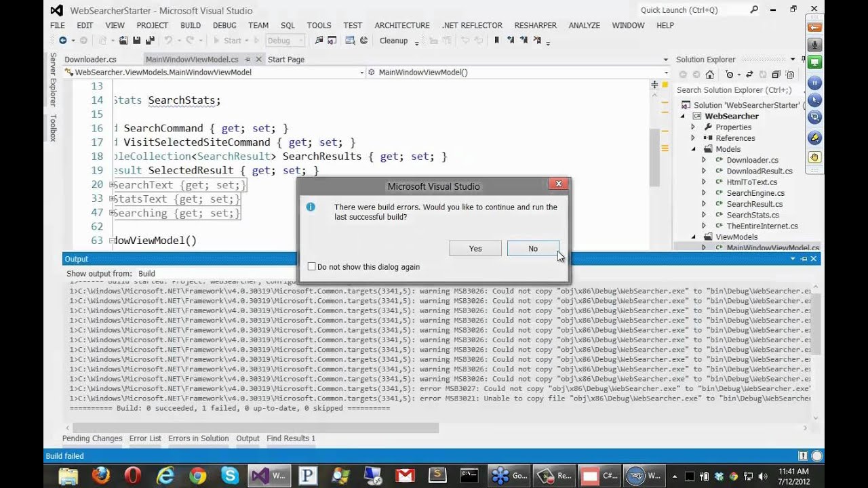Screen dimensions: 868x488
Task: Open TheEntireInternet.cs in Solution Explorer
Action: point(762,226)
